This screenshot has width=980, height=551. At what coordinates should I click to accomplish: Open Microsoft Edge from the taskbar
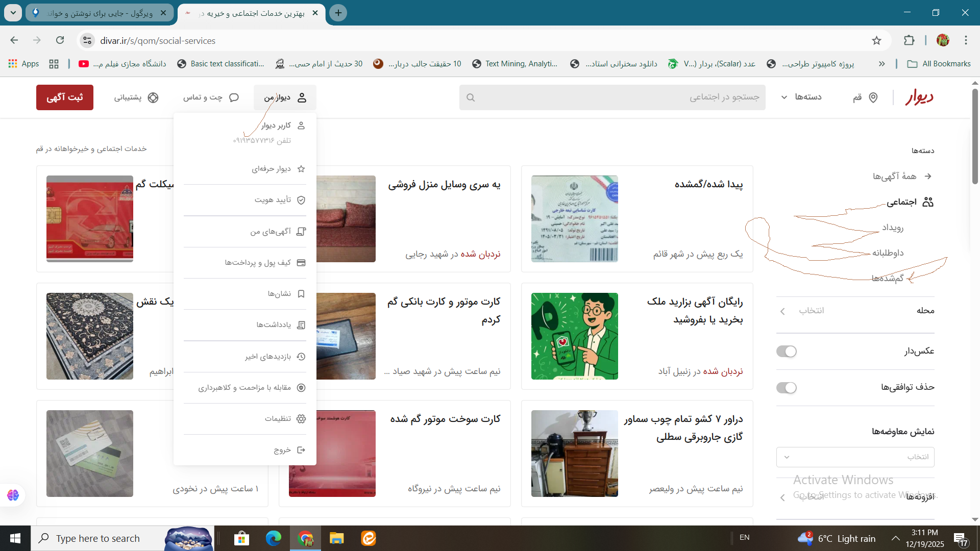coord(273,538)
